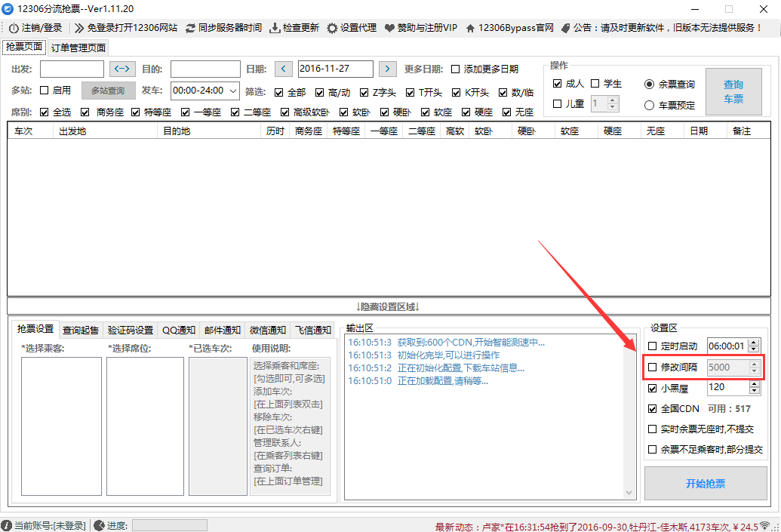Open 发车 time range dropdown
The image size is (781, 532).
(232, 91)
